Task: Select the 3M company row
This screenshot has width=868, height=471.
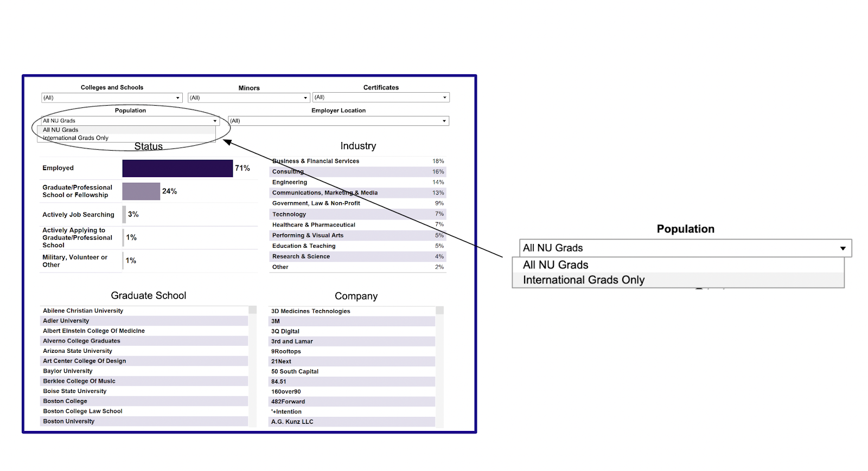Action: (x=352, y=321)
